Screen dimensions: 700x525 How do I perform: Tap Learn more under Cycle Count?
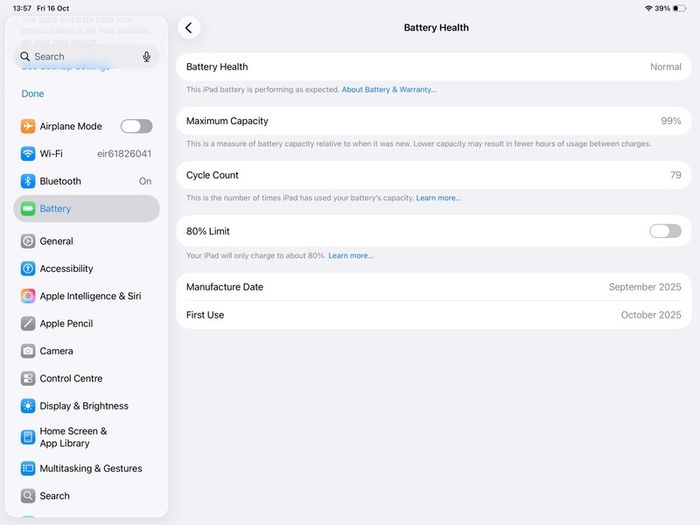coord(438,198)
